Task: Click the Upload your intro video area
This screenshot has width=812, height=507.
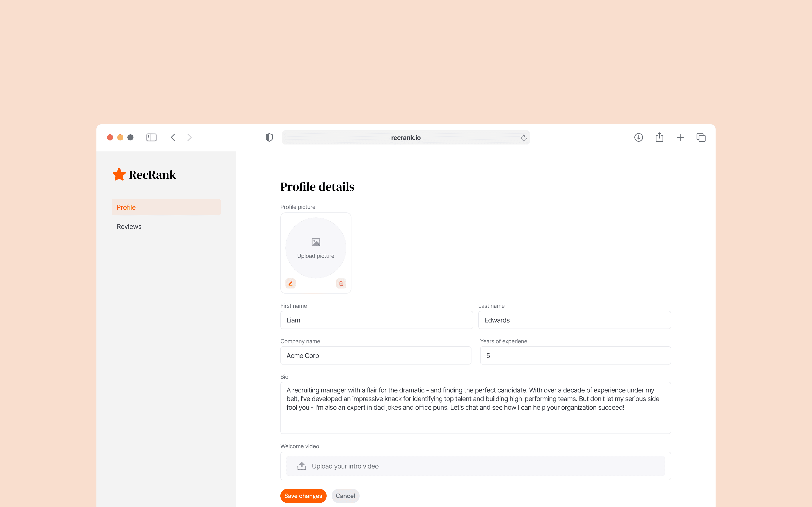Action: click(475, 466)
